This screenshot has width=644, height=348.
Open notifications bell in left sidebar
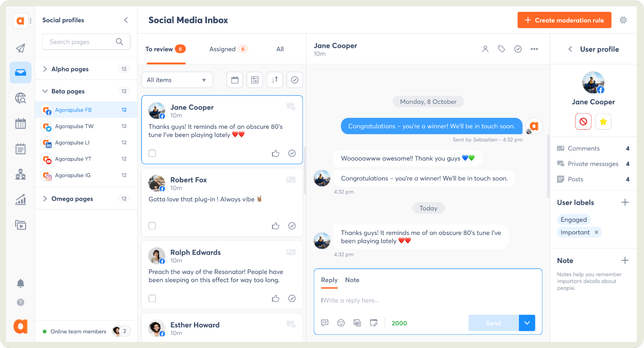(x=20, y=283)
